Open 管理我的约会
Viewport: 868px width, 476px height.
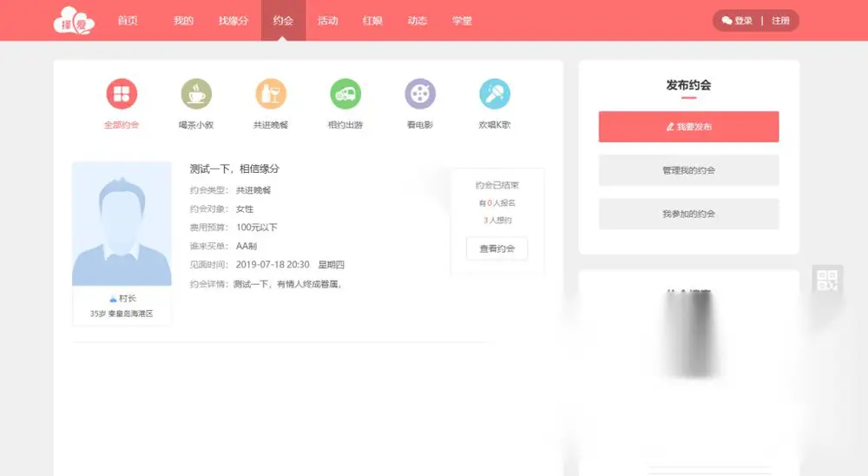tap(688, 170)
